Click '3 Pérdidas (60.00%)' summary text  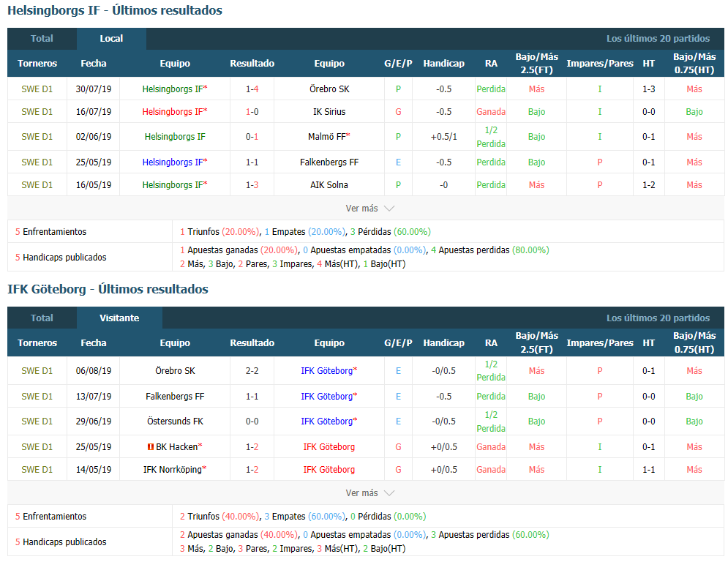[391, 232]
